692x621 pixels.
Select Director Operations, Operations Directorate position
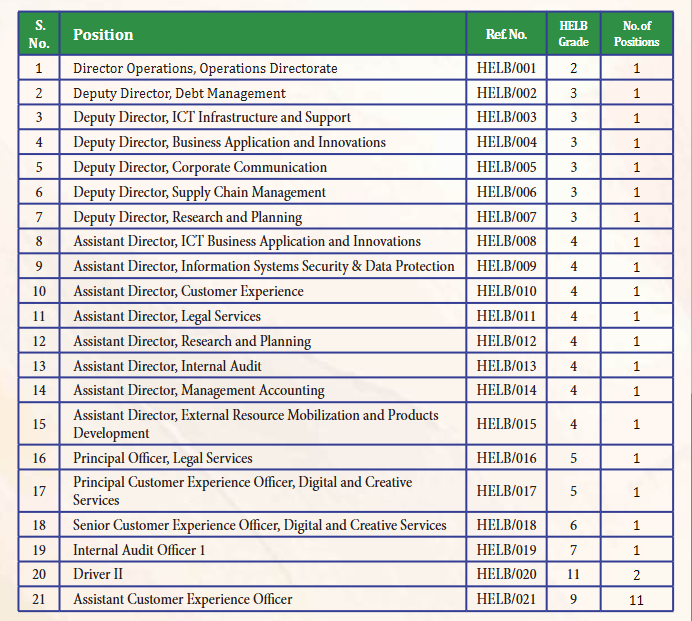[x=205, y=69]
